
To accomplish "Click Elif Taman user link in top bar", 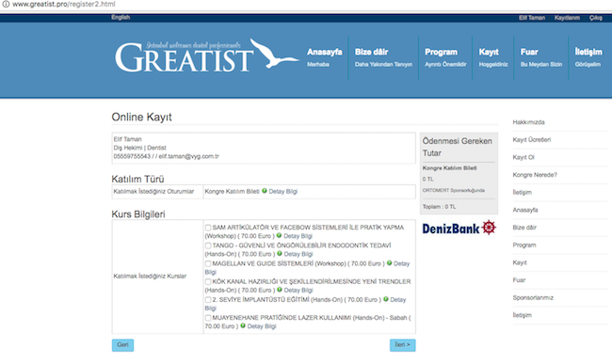I will (x=532, y=18).
